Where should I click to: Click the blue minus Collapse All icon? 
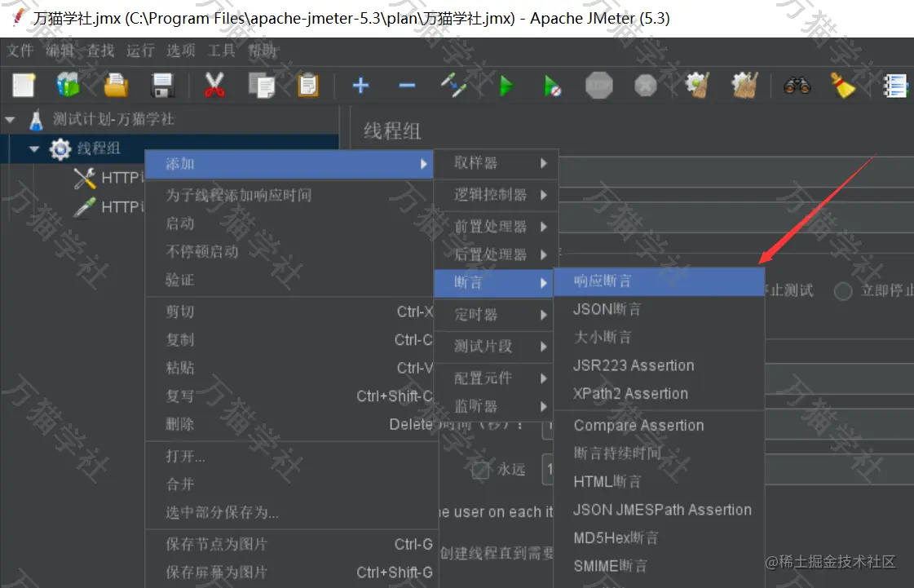click(x=407, y=86)
